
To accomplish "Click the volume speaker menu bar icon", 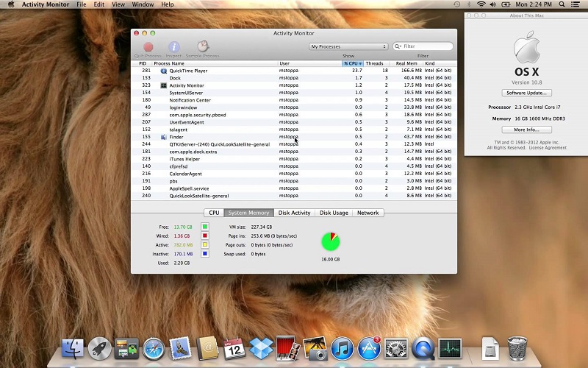I will 492,4.
